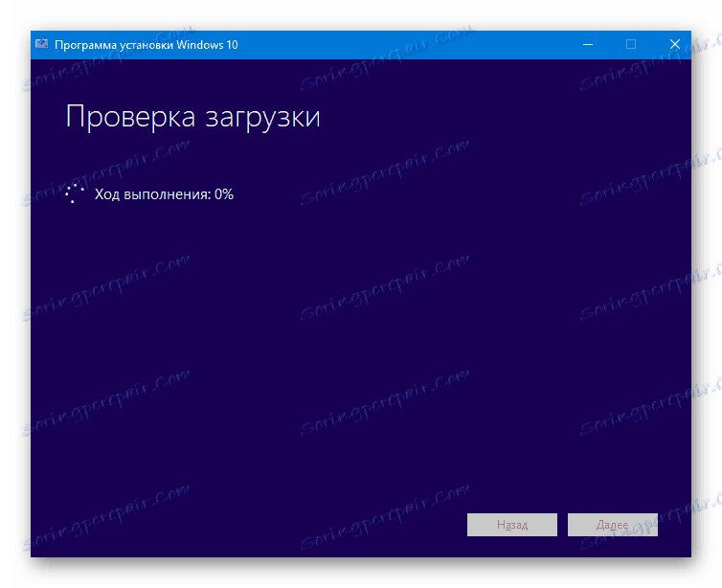Screen dimensions: 722x588
Task: Click the spinning progress indicator
Action: [x=74, y=193]
